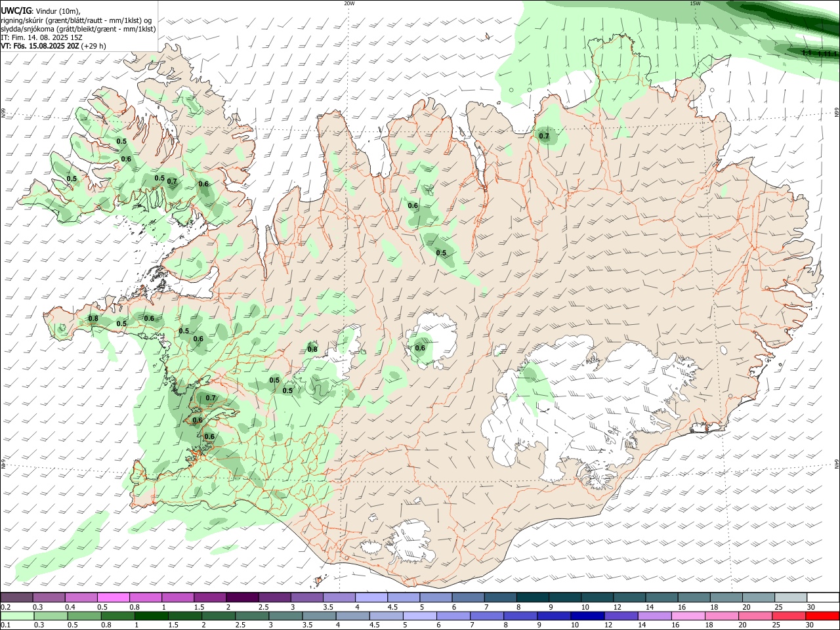This screenshot has height=630, width=840.
Task: Select the darkest purple upper swatch between 2 and 2.5
Action: point(242,598)
